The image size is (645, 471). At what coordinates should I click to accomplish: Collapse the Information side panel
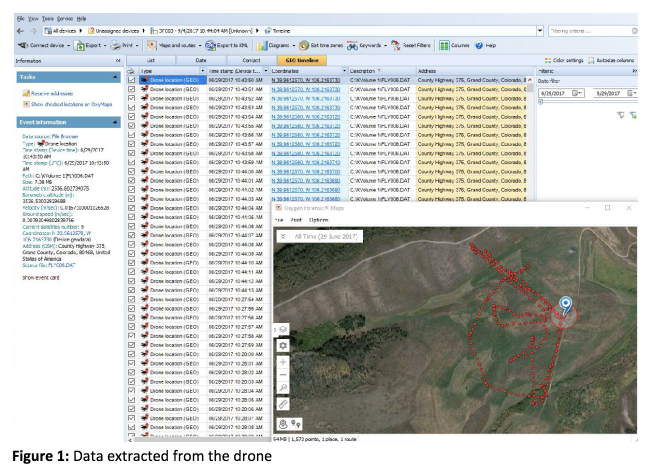(118, 60)
